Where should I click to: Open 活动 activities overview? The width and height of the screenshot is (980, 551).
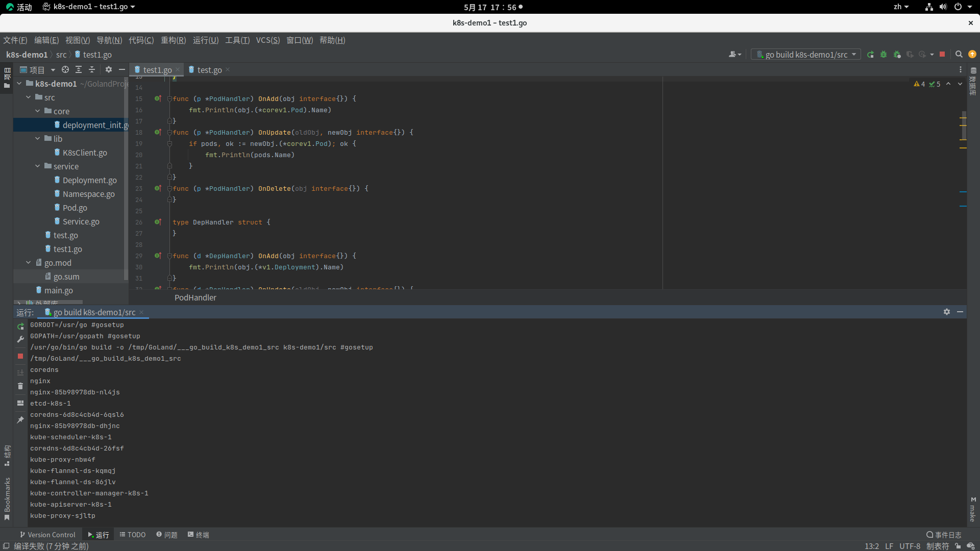tap(19, 7)
